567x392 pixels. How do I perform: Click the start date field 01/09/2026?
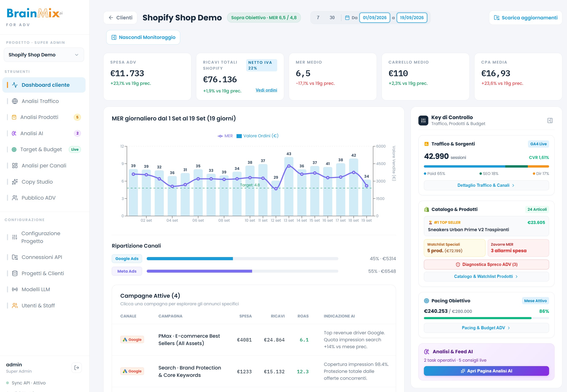tap(375, 18)
